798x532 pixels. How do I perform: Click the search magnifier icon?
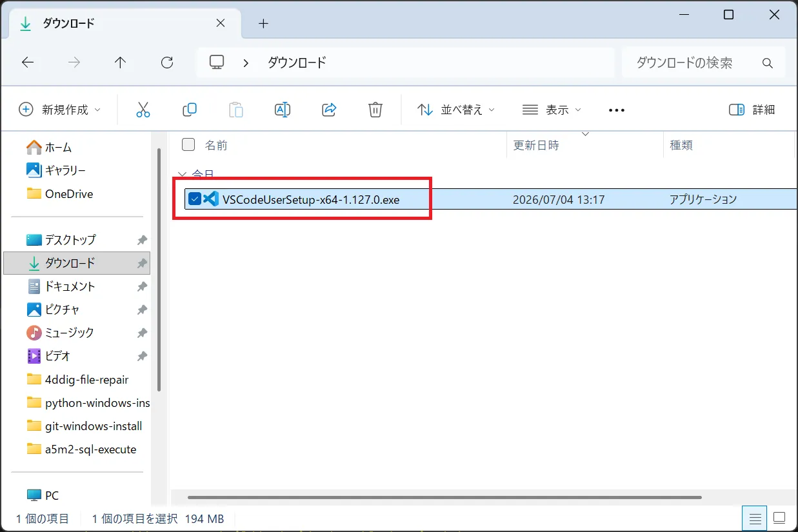coord(768,63)
